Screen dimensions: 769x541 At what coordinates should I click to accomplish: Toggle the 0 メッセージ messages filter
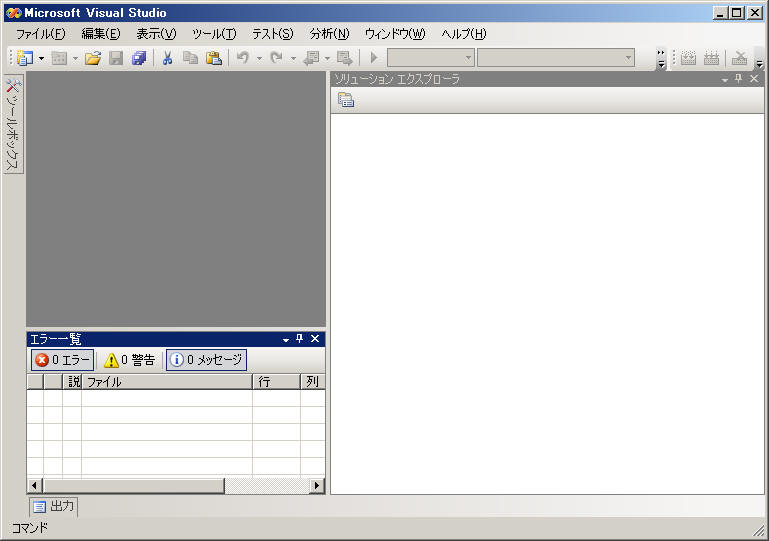pyautogui.click(x=206, y=360)
